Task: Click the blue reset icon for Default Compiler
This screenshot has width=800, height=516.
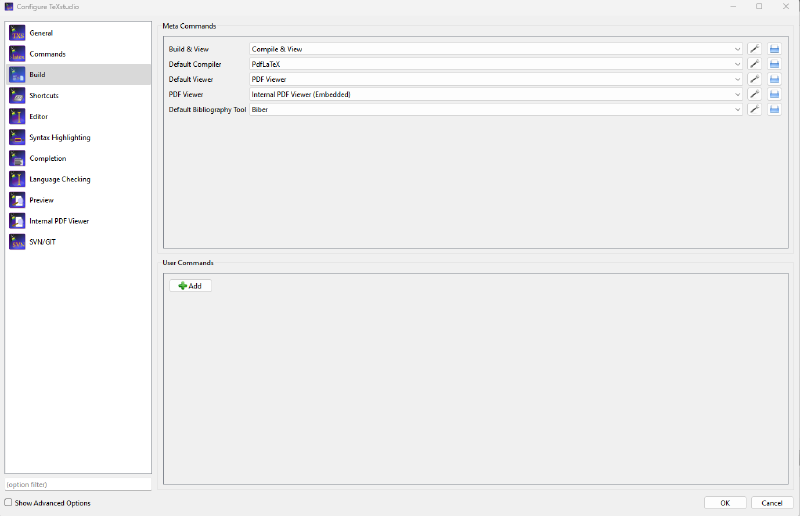Action: point(774,64)
